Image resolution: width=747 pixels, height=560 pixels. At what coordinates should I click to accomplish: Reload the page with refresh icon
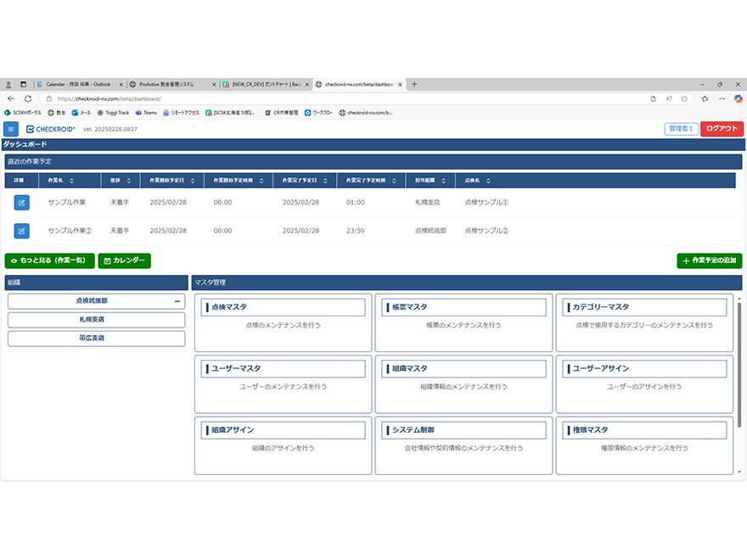pyautogui.click(x=28, y=98)
